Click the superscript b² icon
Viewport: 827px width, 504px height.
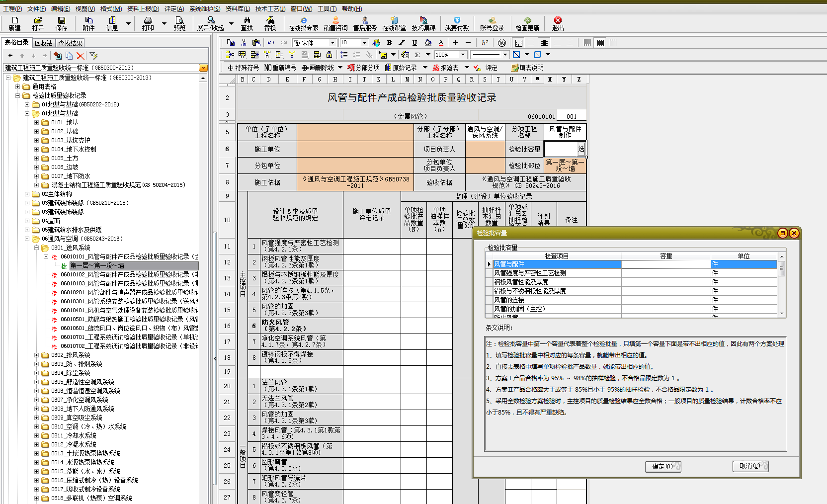[485, 43]
